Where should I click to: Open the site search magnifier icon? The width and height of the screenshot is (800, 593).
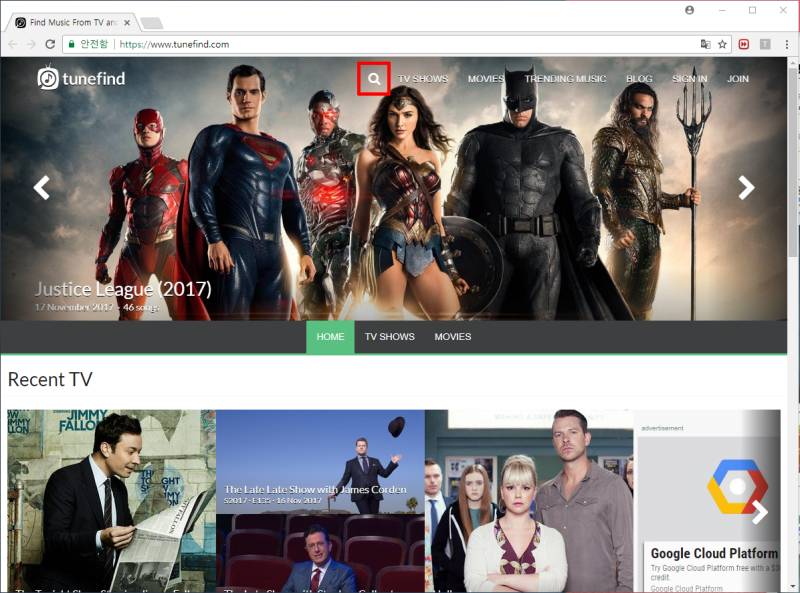(374, 79)
